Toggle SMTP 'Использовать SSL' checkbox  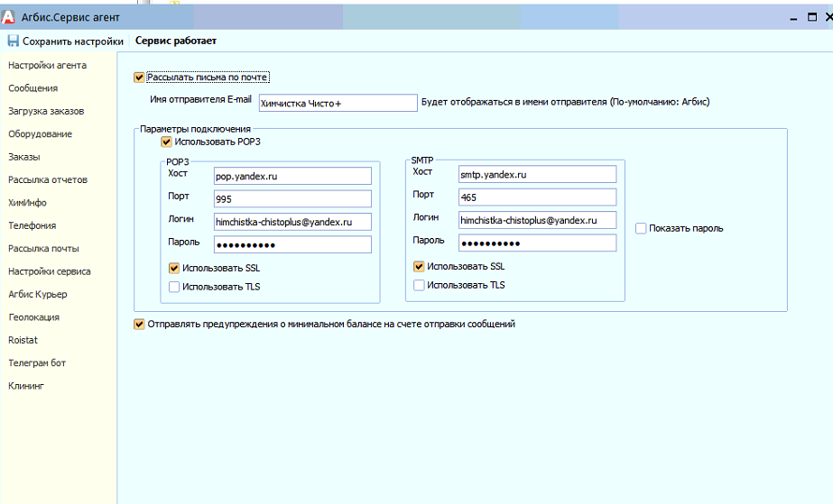[419, 266]
